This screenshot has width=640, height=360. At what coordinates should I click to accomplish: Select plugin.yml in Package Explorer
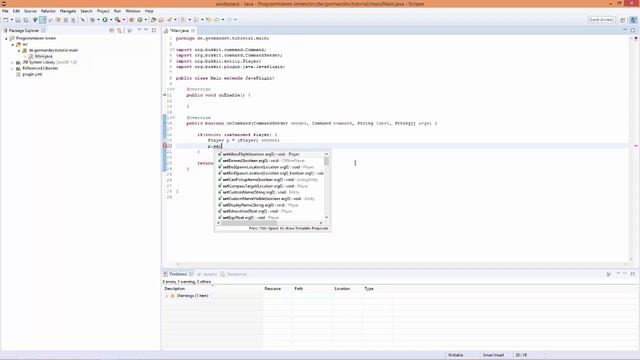click(32, 74)
